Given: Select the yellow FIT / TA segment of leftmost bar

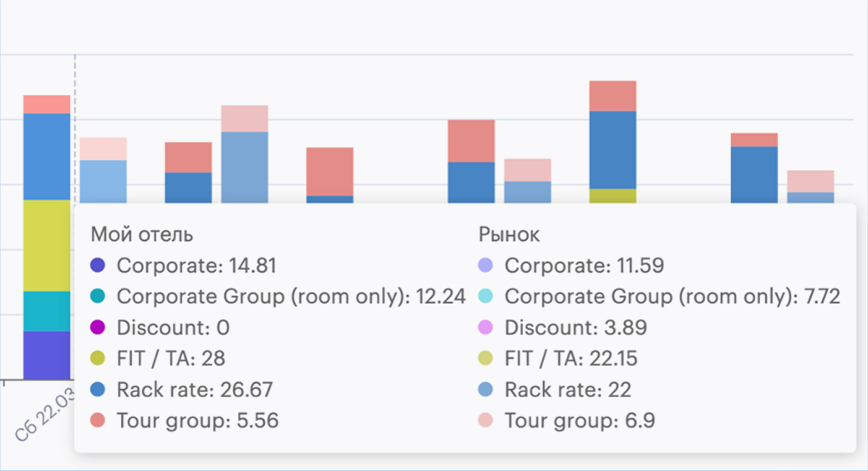Looking at the screenshot, I should [47, 245].
